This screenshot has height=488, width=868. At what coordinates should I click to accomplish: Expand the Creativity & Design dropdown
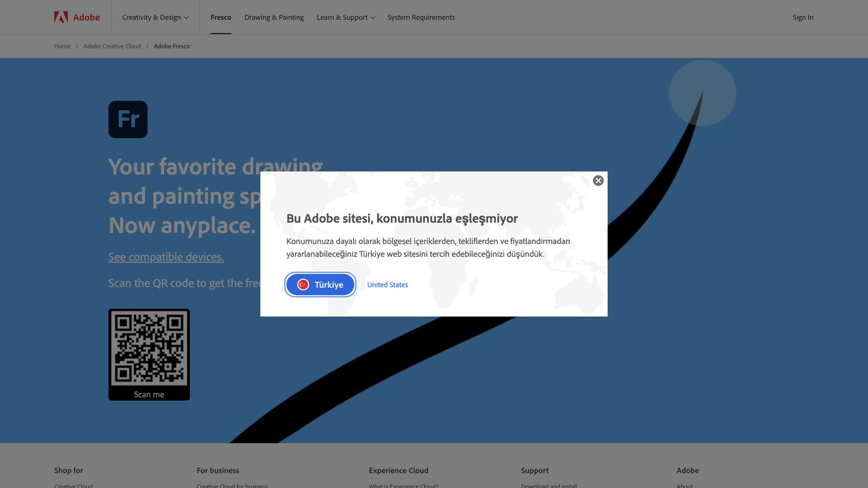point(155,17)
